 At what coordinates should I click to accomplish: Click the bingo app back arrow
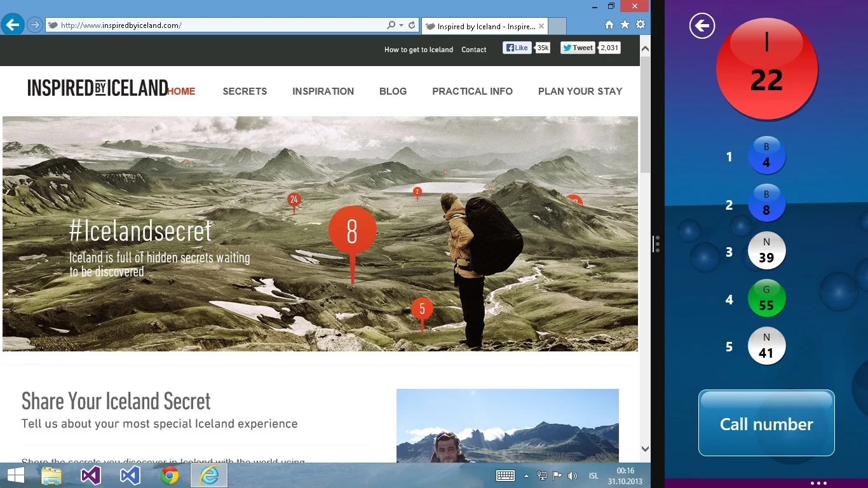(x=702, y=26)
